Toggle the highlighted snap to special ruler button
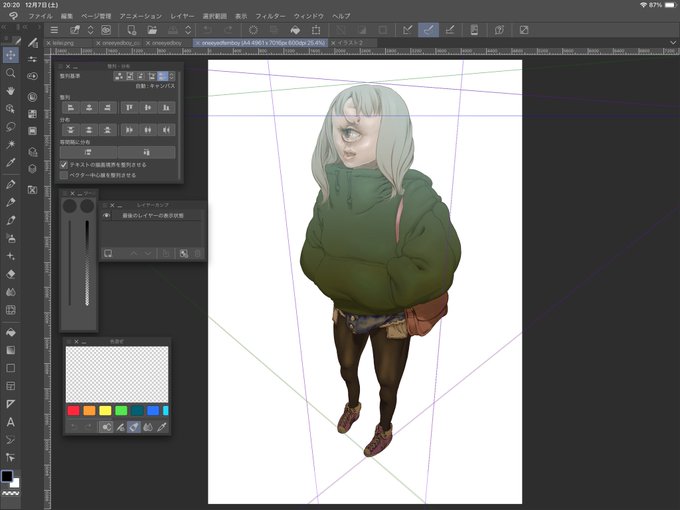 point(428,30)
